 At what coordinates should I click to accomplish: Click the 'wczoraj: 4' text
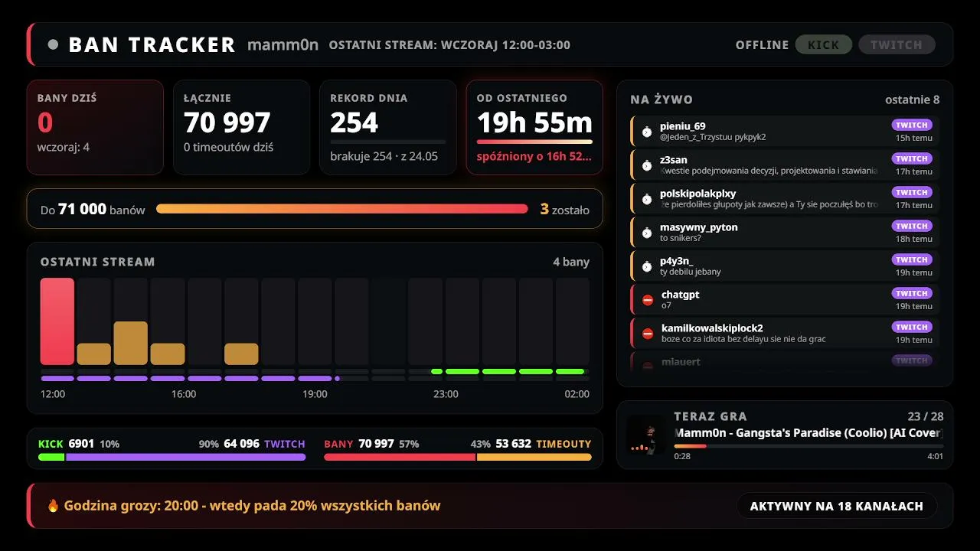pos(64,147)
